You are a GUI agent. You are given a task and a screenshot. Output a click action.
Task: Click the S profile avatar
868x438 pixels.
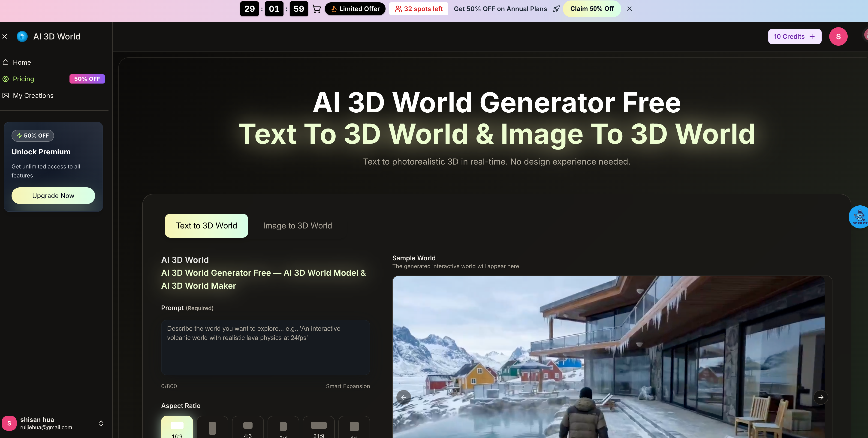click(x=838, y=36)
